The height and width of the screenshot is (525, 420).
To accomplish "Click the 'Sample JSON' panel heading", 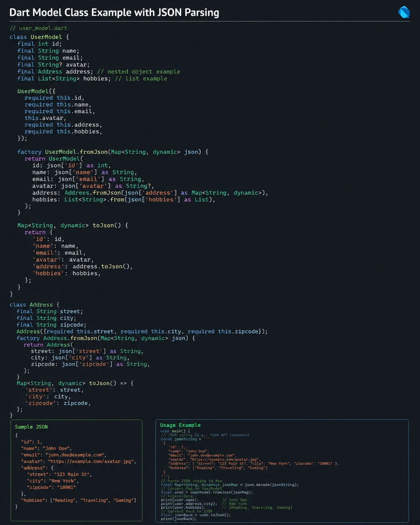I will [31, 427].
